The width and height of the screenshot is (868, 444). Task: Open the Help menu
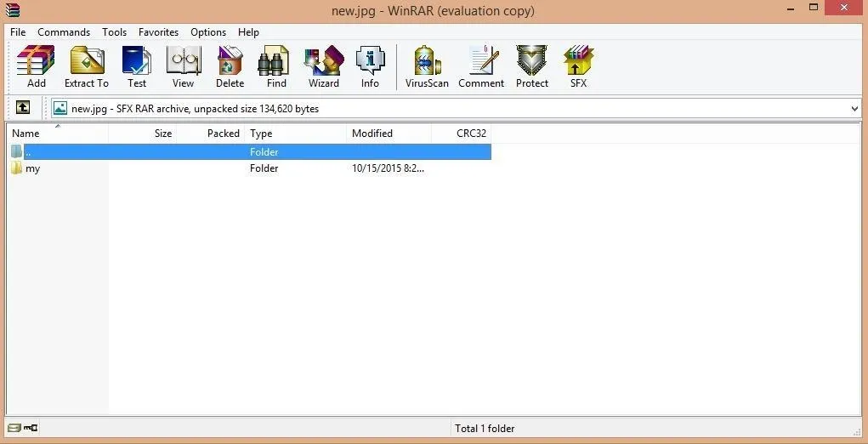(248, 32)
